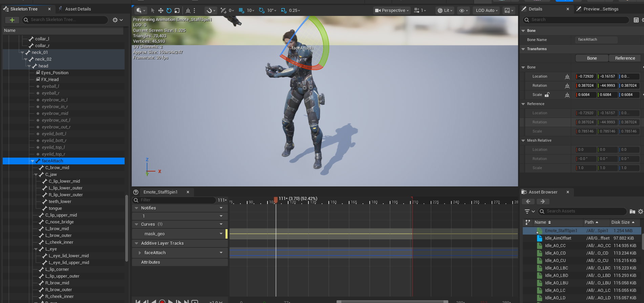
Task: Expand the faceAttach additive layer track
Action: (140, 253)
